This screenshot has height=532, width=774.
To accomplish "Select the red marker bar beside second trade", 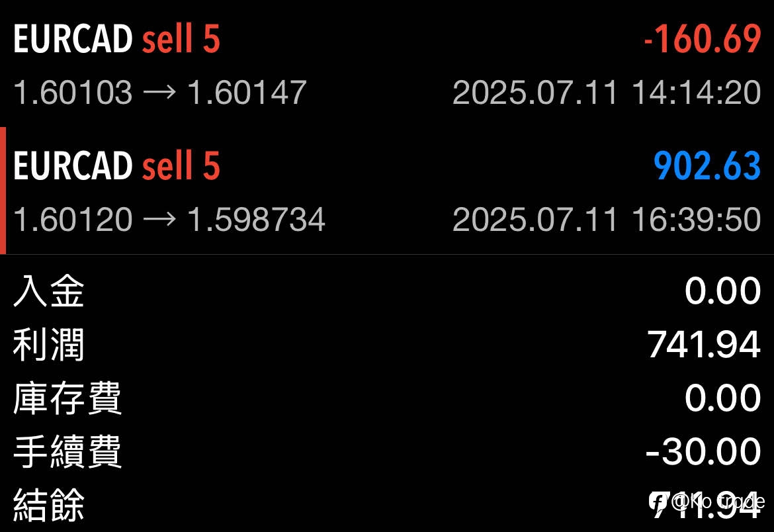I will coord(3,191).
